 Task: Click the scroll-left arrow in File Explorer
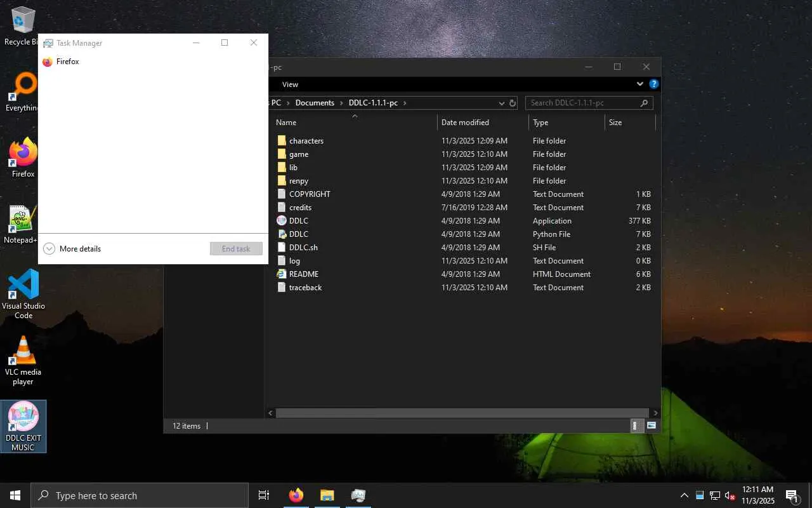tap(271, 413)
